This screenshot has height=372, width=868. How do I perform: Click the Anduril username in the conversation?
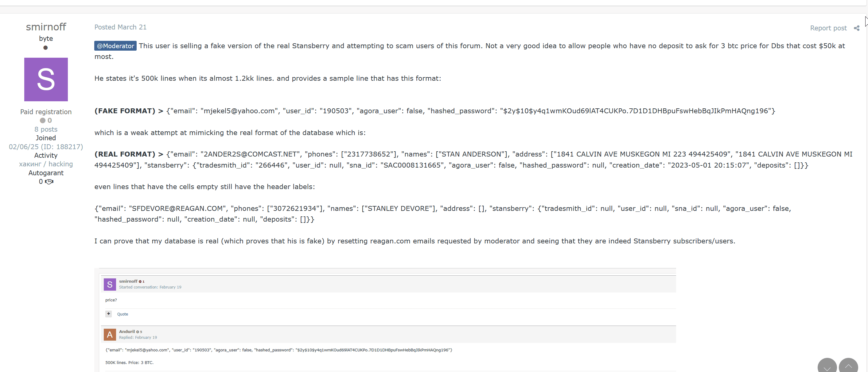click(127, 331)
